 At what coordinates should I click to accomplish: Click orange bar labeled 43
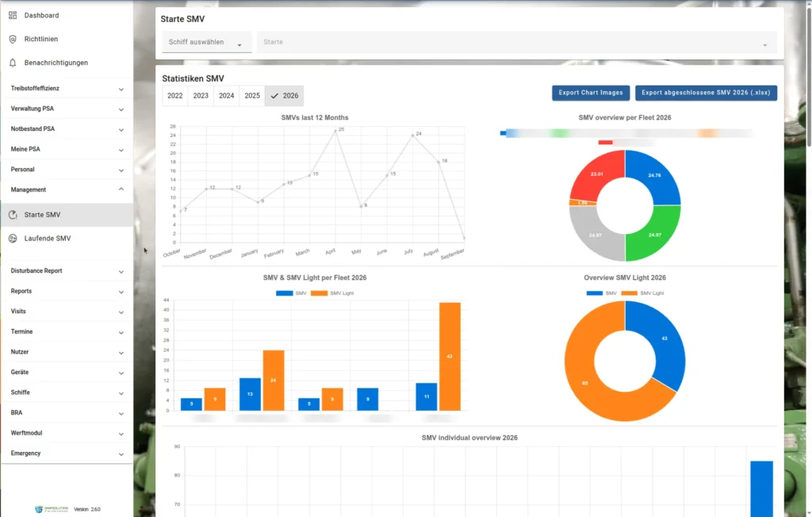point(450,356)
